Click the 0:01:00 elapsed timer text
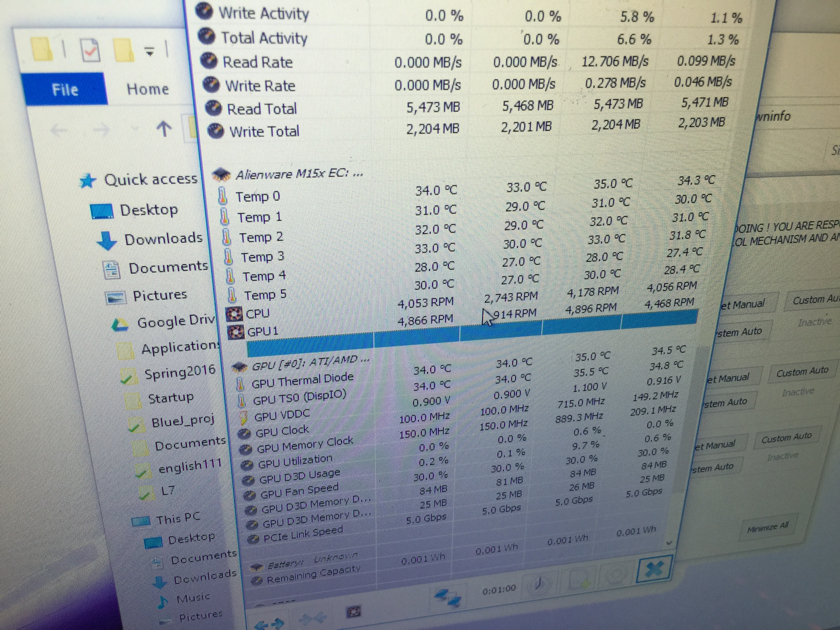 click(x=499, y=590)
